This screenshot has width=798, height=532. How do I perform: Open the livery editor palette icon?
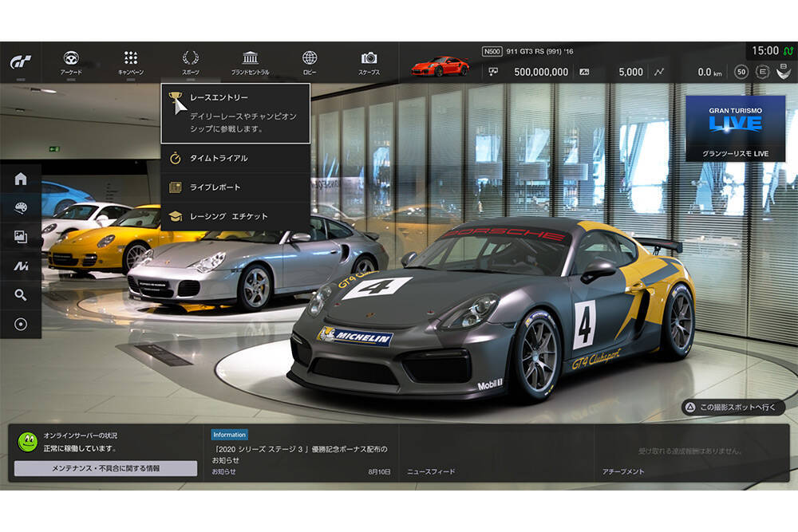click(21, 208)
